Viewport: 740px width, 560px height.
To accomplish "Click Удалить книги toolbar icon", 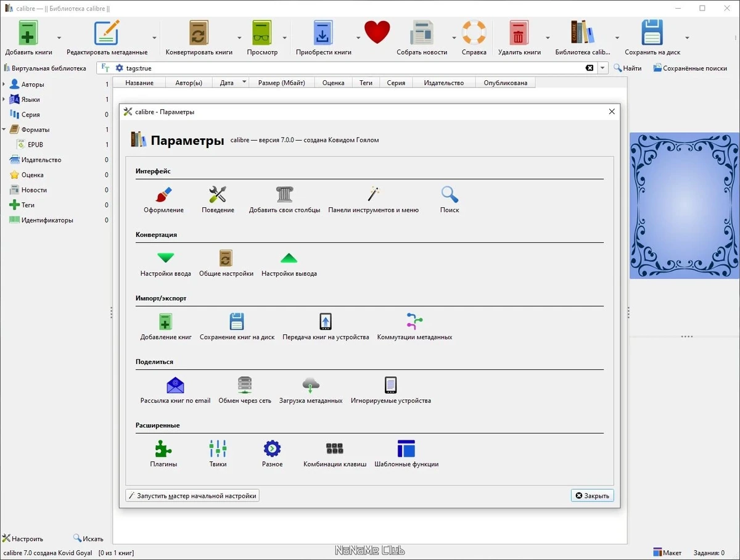I will [x=519, y=38].
